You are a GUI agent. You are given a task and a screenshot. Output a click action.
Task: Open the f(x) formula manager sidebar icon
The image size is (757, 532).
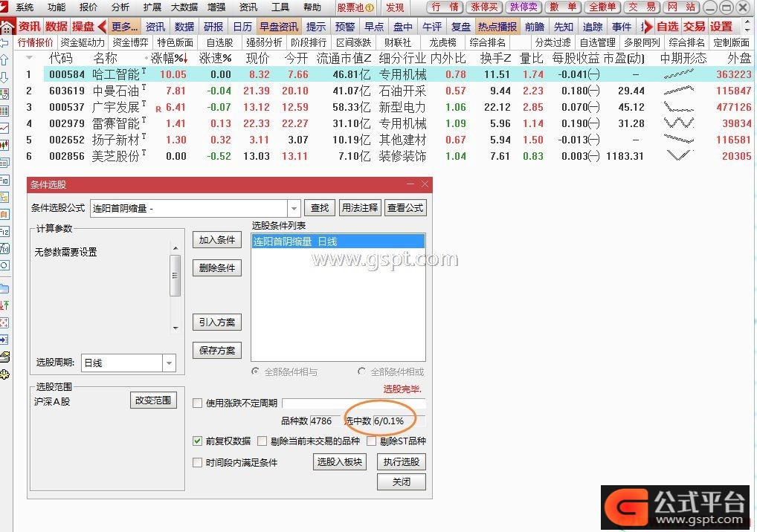click(x=4, y=248)
